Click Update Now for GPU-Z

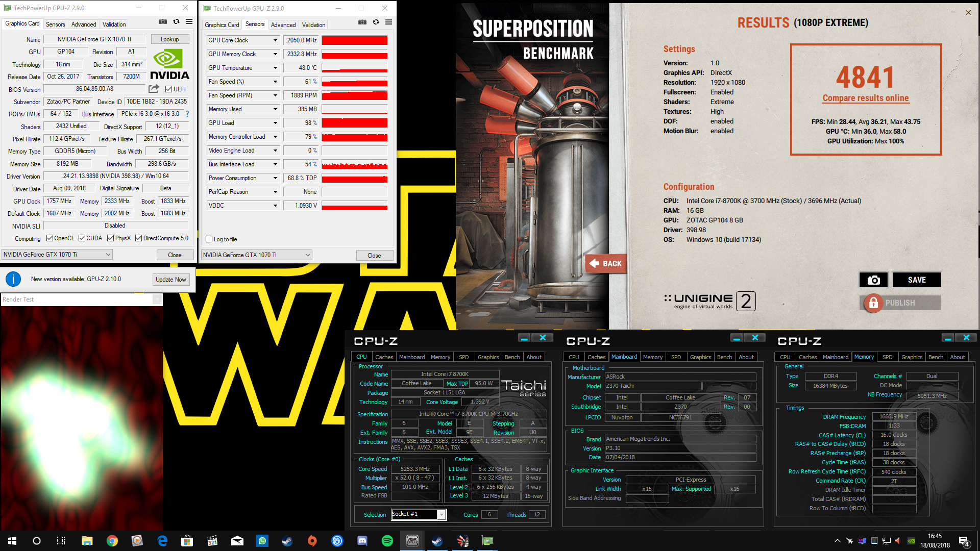(171, 280)
